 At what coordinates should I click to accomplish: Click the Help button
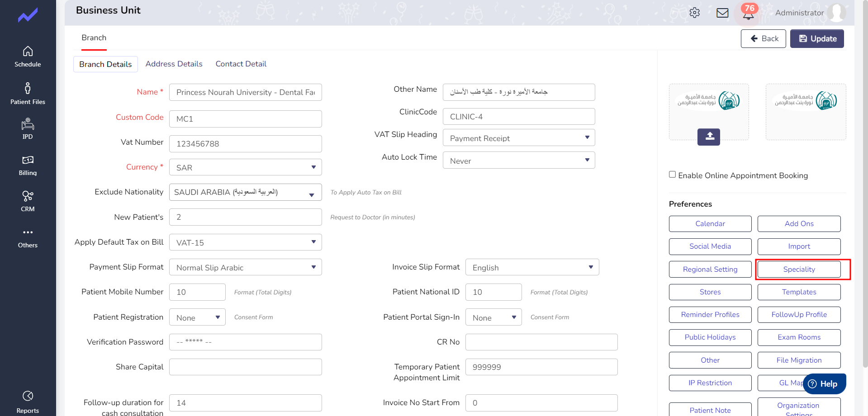coord(824,384)
